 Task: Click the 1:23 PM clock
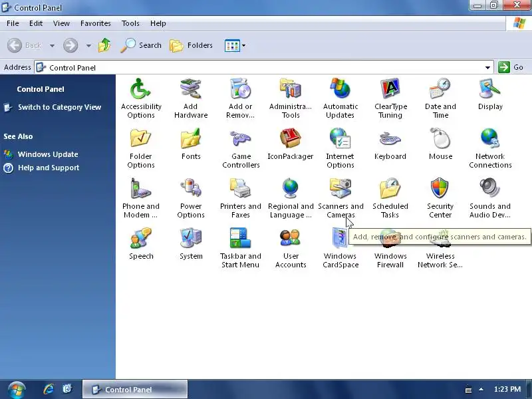click(x=507, y=390)
